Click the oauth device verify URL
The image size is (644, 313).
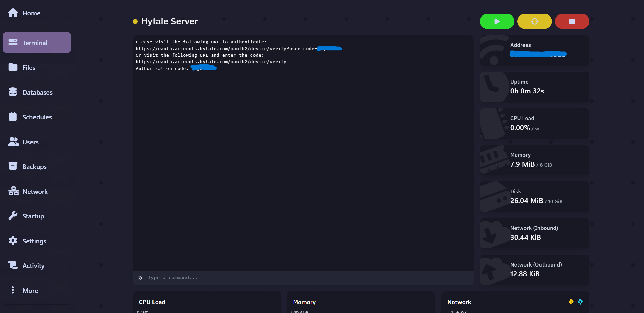211,62
